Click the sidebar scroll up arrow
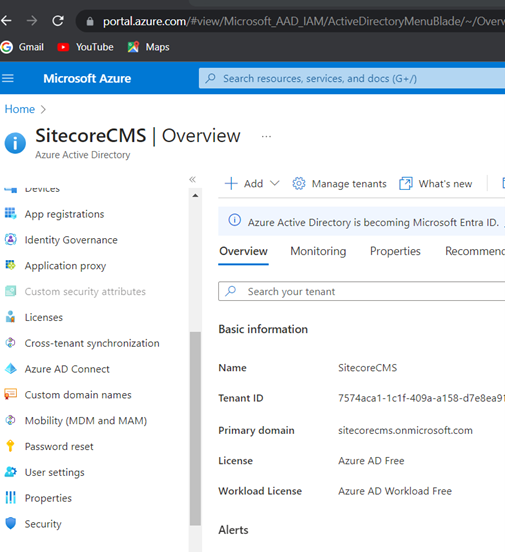This screenshot has height=552, width=505. coord(195,195)
